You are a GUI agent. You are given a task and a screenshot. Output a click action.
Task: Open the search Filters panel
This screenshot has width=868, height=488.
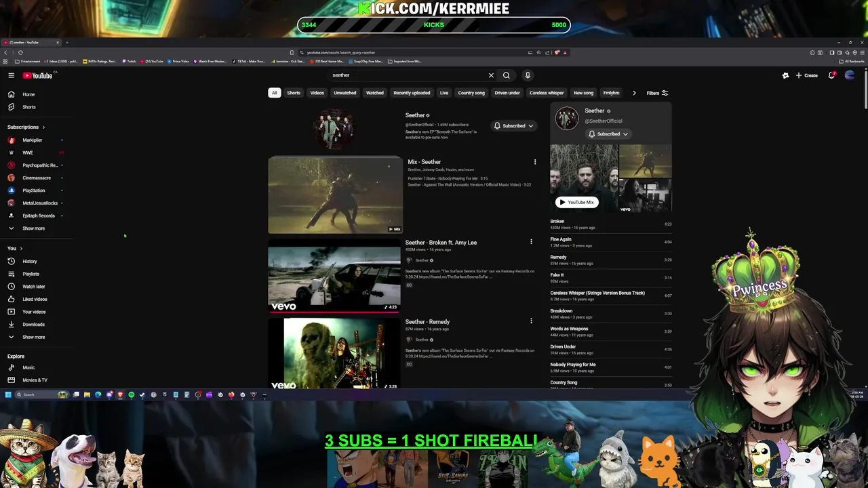[x=657, y=93]
